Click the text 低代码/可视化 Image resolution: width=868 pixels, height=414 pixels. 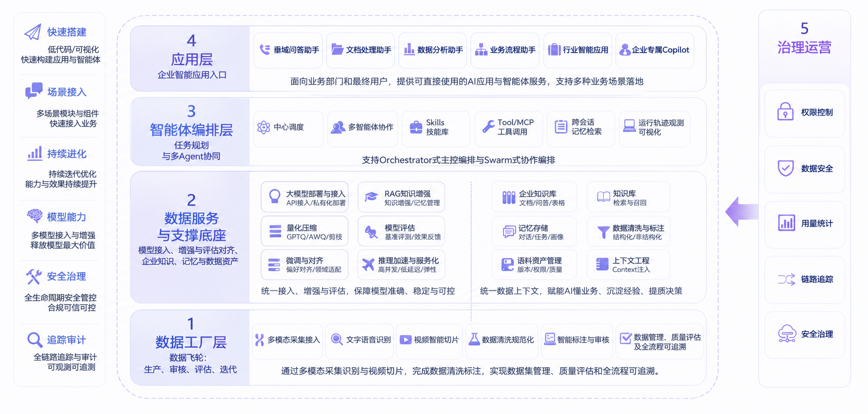pyautogui.click(x=73, y=50)
